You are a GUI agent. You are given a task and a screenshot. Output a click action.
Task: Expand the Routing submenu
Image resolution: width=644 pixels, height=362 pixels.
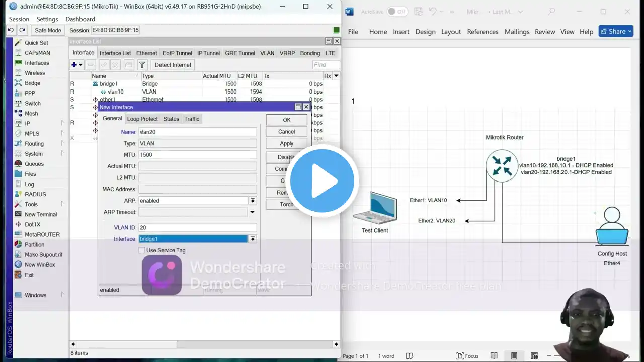coord(63,143)
